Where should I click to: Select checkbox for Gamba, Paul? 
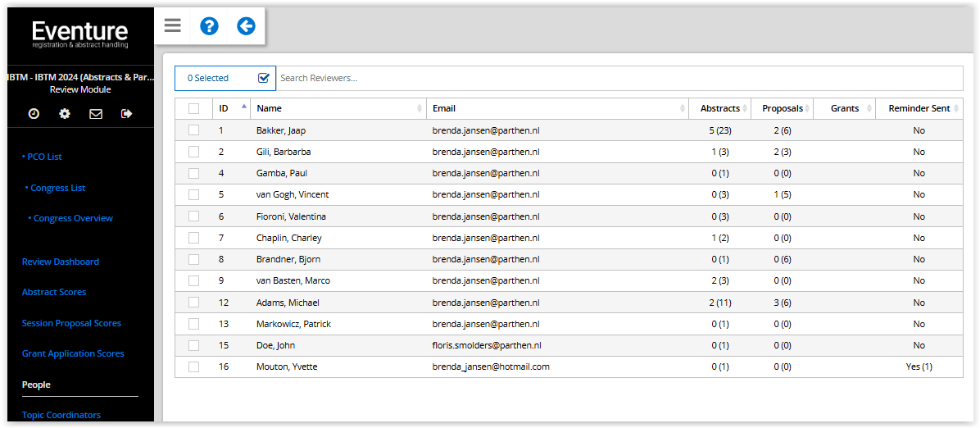[193, 173]
